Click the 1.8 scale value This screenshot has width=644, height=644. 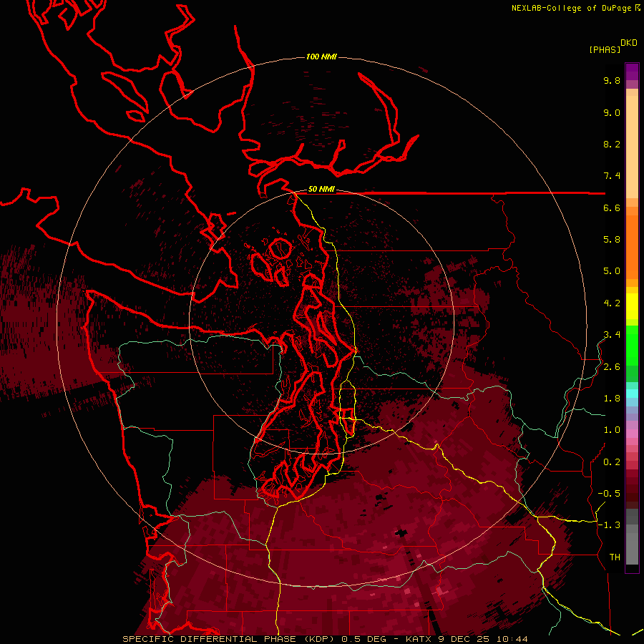(x=612, y=399)
